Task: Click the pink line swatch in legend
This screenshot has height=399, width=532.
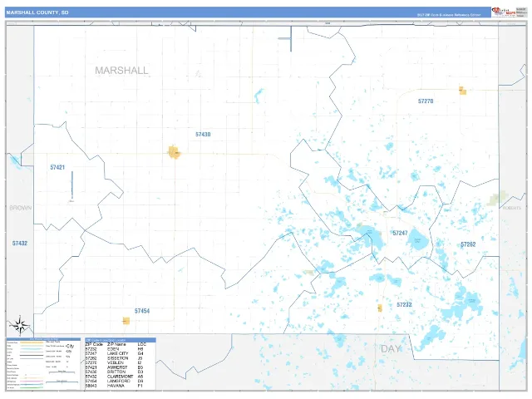Action: tap(32, 382)
